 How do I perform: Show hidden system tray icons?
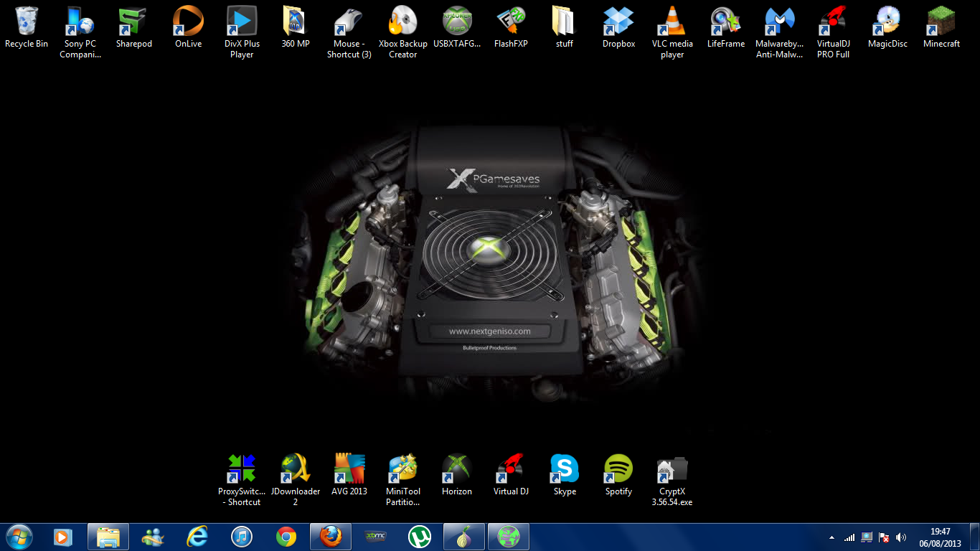pos(831,537)
